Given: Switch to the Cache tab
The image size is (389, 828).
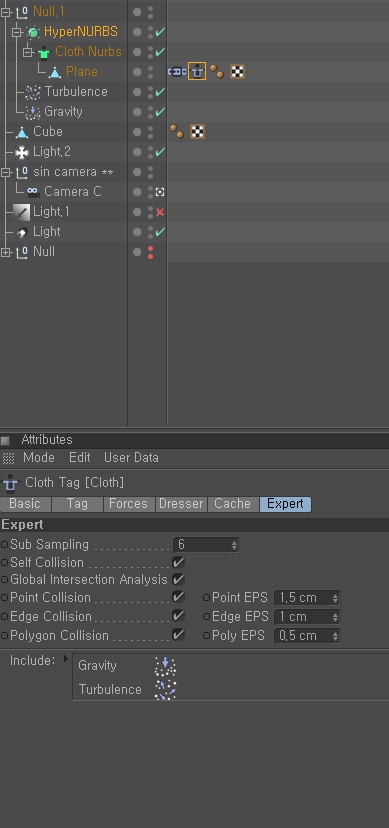Looking at the screenshot, I should pos(233,504).
